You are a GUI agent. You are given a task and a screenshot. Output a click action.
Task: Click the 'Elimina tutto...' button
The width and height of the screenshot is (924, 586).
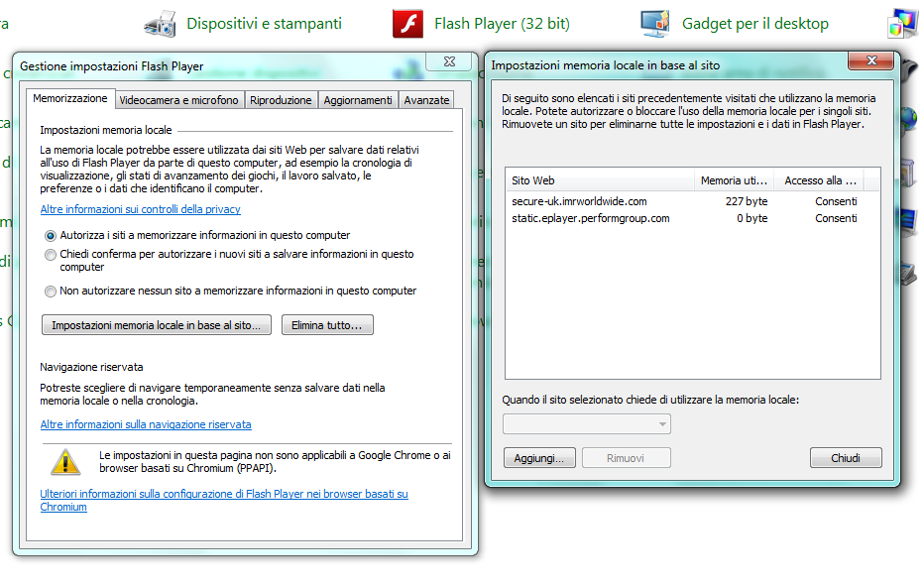pyautogui.click(x=327, y=325)
